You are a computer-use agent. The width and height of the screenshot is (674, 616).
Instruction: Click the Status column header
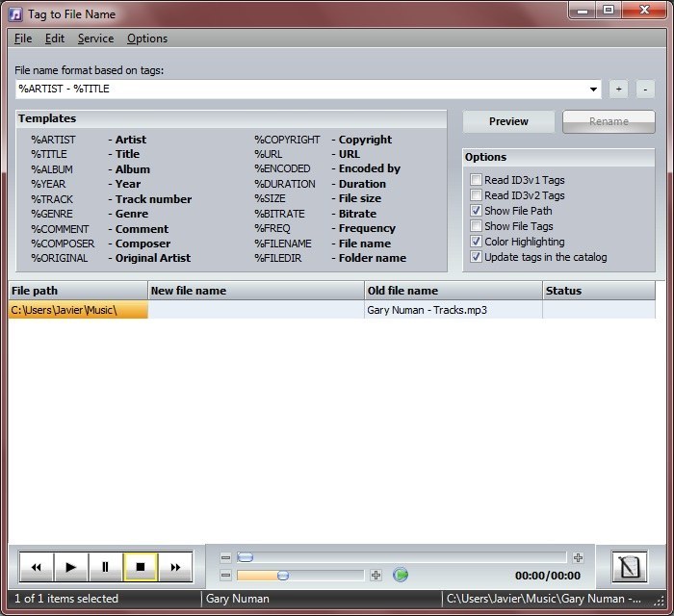click(x=599, y=291)
